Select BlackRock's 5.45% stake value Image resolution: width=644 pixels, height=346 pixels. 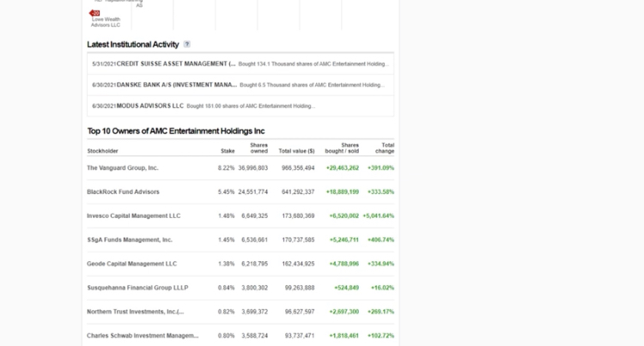point(227,191)
